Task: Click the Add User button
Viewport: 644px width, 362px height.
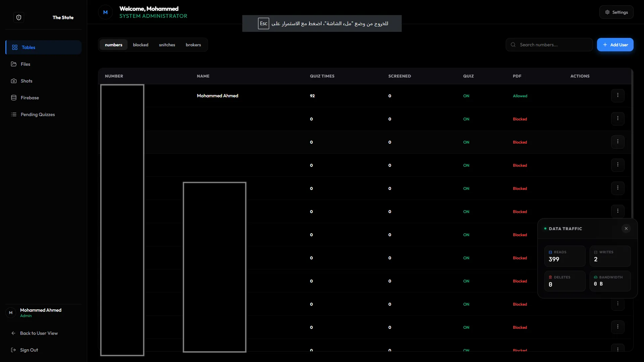Action: point(615,45)
